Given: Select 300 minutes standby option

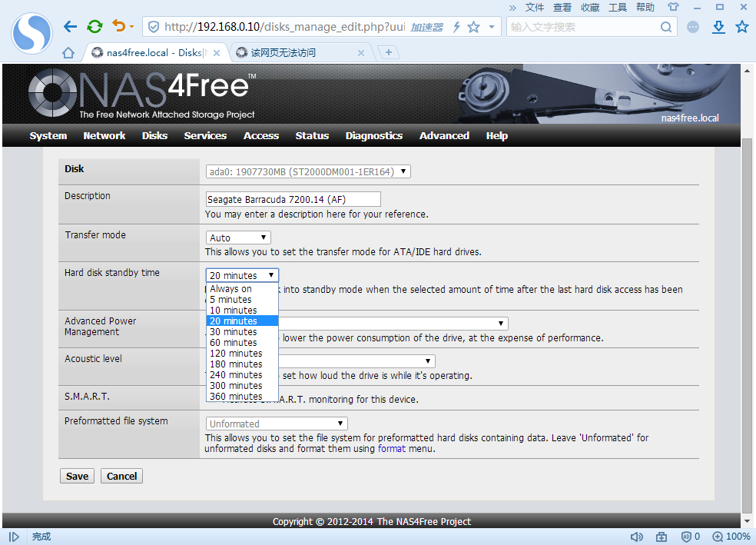Looking at the screenshot, I should tap(242, 385).
